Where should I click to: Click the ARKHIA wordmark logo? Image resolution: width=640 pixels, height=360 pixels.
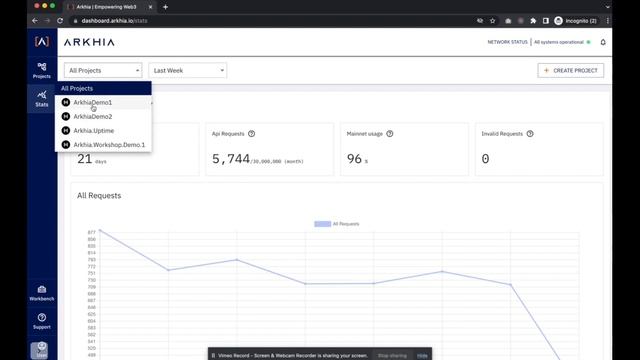[x=89, y=42]
